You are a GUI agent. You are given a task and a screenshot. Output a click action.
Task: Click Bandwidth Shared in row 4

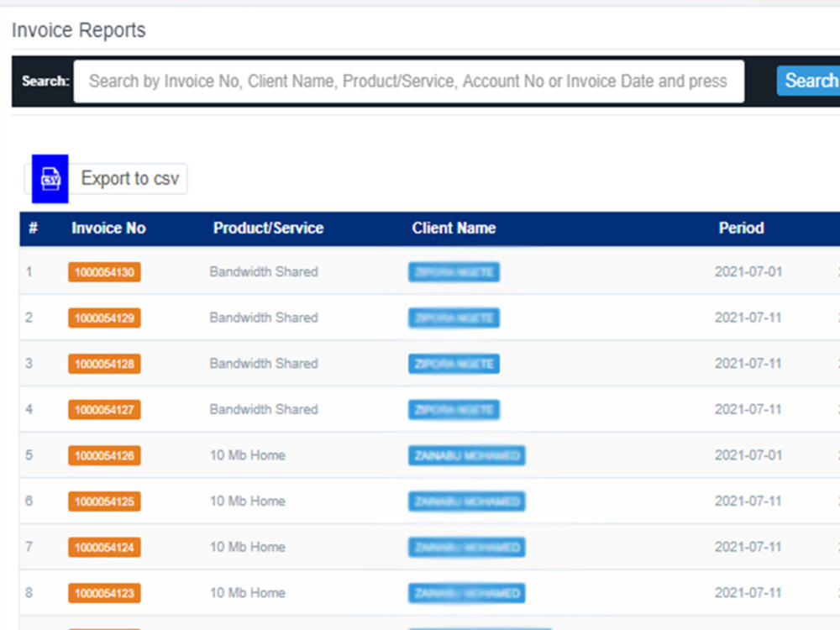(264, 409)
